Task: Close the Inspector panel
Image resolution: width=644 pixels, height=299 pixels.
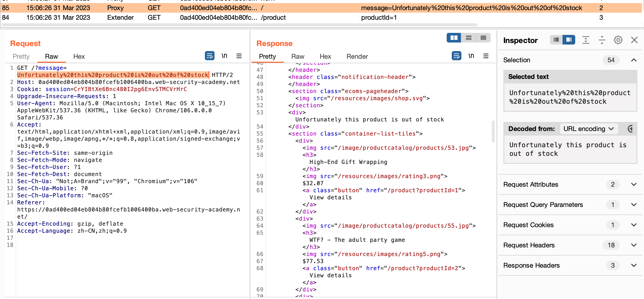Action: 634,40
